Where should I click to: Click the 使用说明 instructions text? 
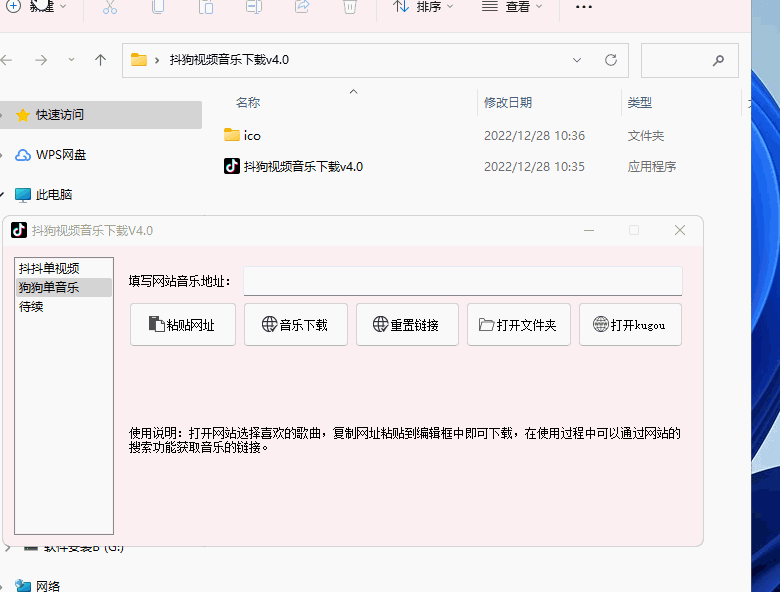point(404,440)
